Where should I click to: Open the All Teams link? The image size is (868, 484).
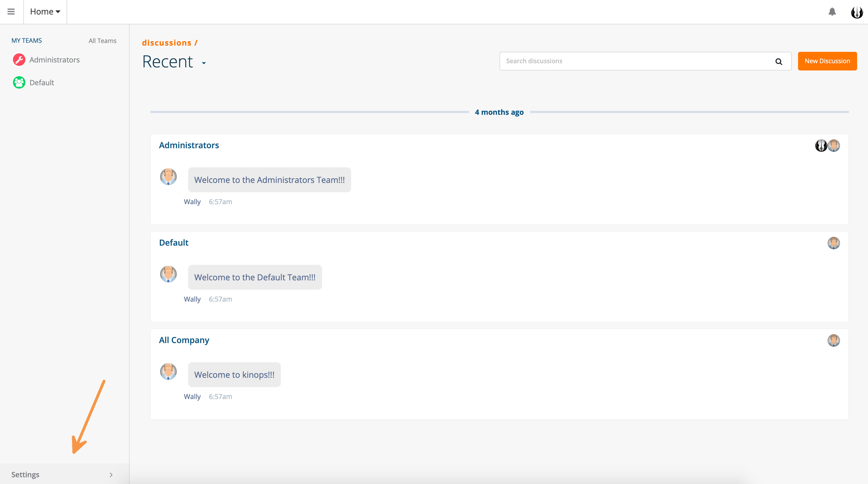pos(102,41)
